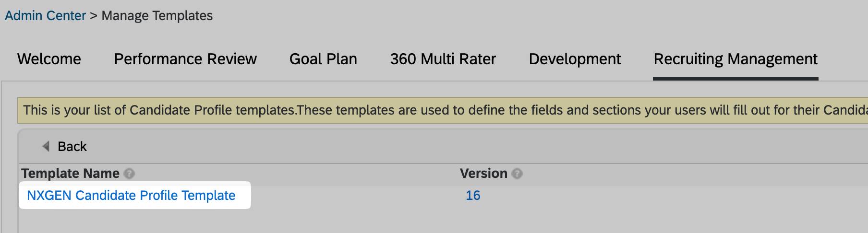Click help icon beside Template Name
Viewport: 868px width, 233px height.
coord(129,174)
